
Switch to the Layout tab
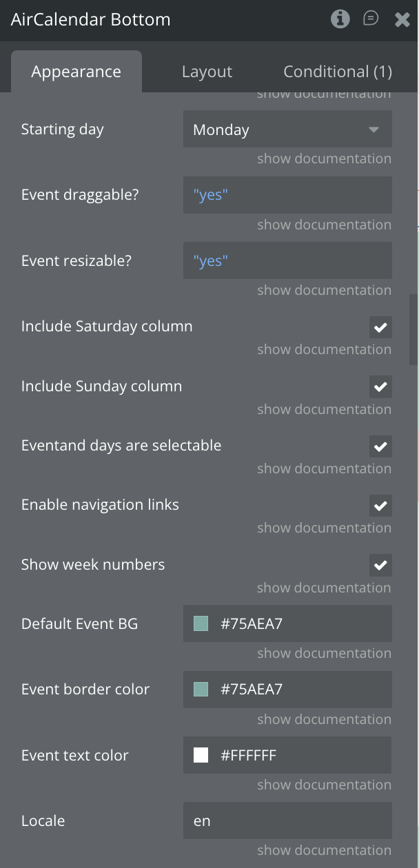tap(207, 72)
